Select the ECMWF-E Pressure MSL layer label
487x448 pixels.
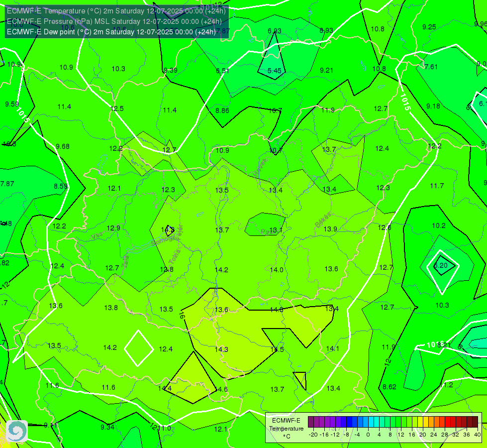click(x=114, y=21)
